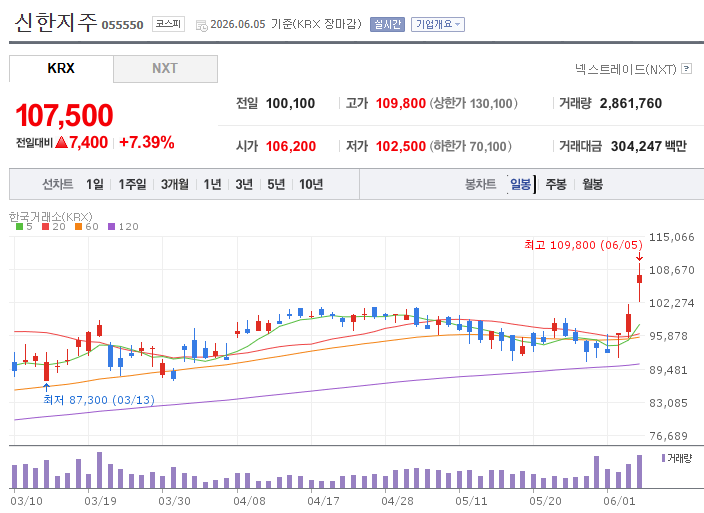Click the 신한지주 stock name heading
Viewport: 704px width, 513px height.
[56, 22]
